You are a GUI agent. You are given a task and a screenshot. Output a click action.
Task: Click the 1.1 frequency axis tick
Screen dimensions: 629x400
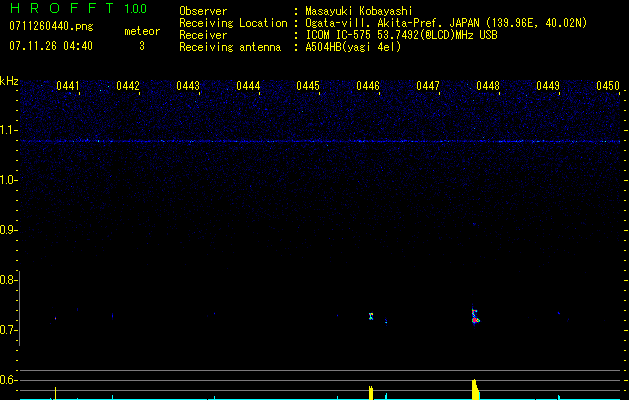(x=9, y=130)
